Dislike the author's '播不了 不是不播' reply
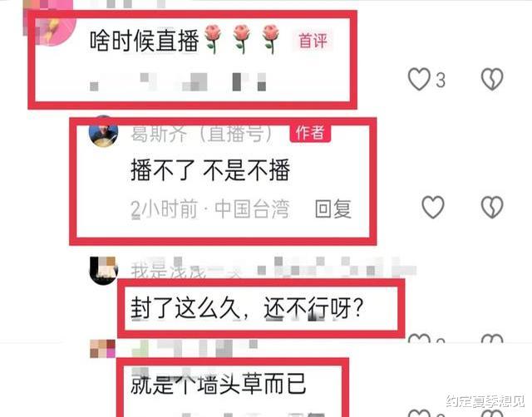 pyautogui.click(x=492, y=207)
